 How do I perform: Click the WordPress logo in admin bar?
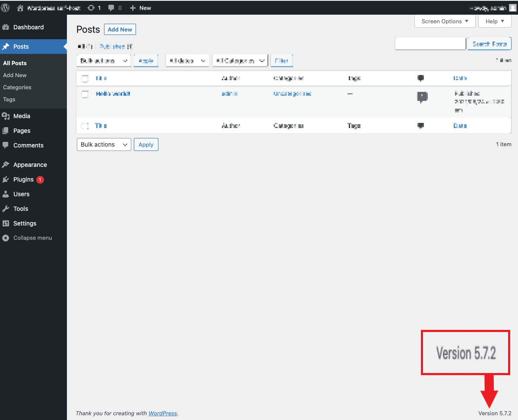pos(6,8)
